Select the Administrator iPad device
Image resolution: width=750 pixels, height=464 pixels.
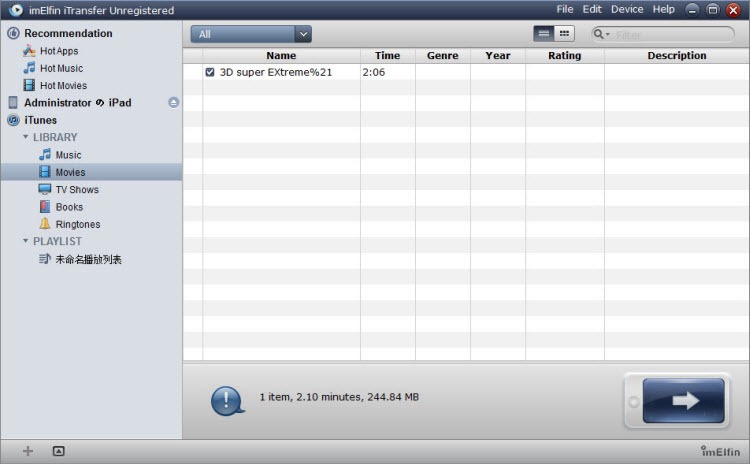pos(77,102)
